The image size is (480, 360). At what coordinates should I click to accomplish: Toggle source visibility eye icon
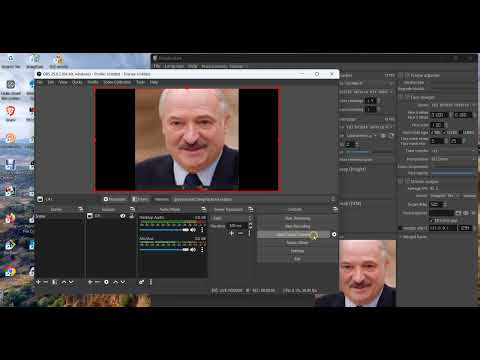123,216
